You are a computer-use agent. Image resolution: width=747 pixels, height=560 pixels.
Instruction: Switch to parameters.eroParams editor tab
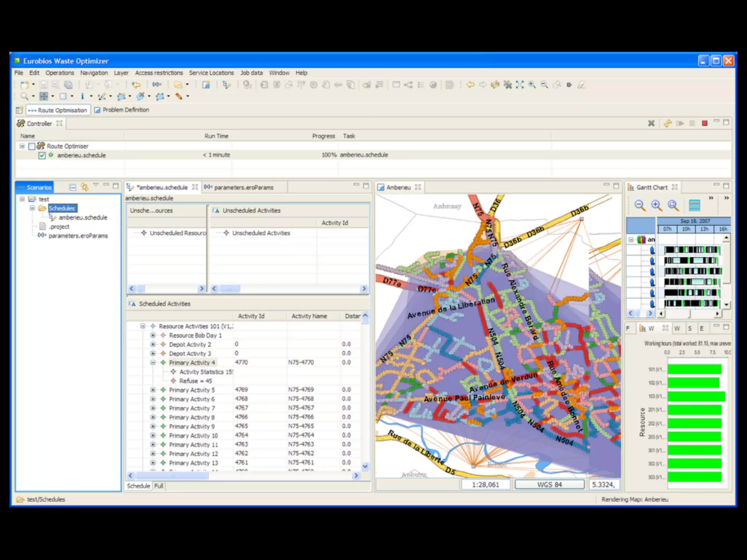[243, 187]
